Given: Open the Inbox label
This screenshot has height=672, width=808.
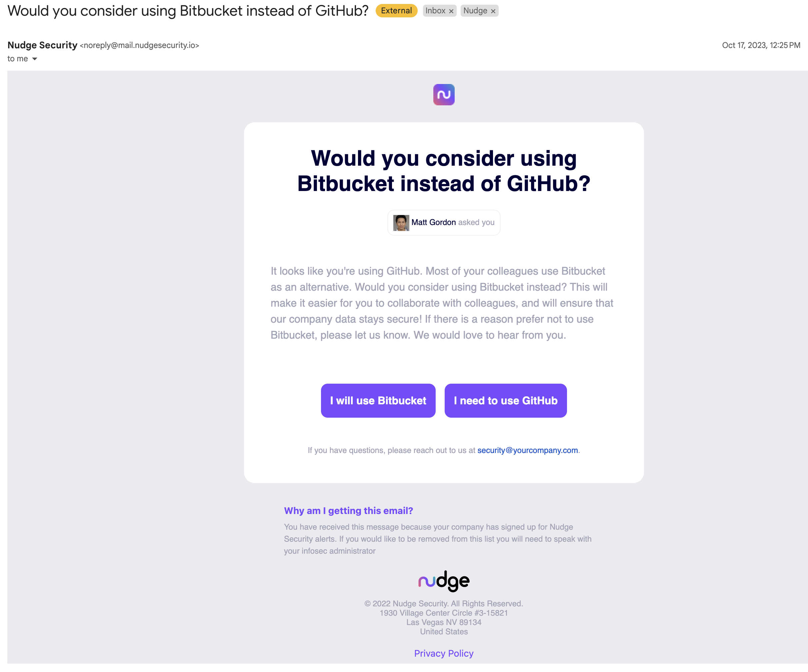Looking at the screenshot, I should [x=435, y=11].
